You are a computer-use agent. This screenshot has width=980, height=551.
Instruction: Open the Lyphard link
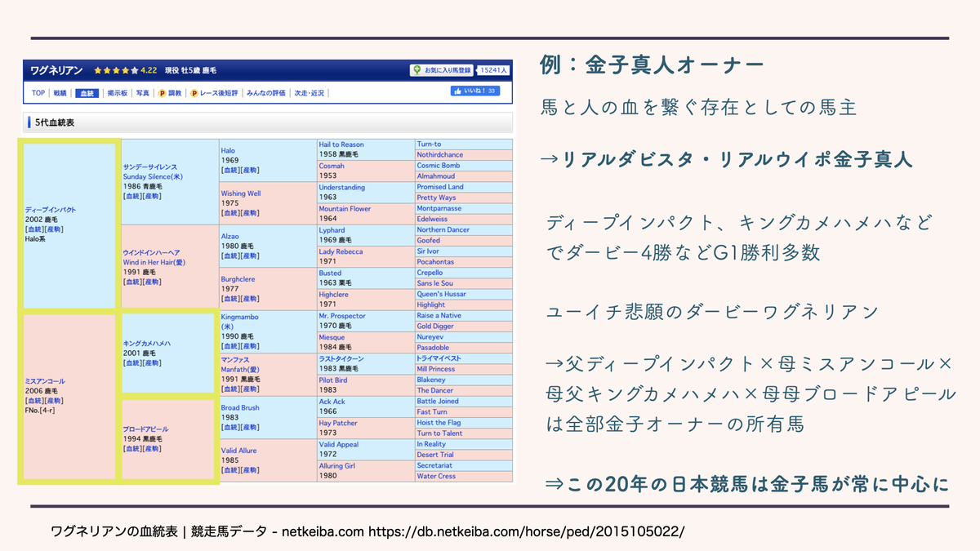[x=332, y=230]
